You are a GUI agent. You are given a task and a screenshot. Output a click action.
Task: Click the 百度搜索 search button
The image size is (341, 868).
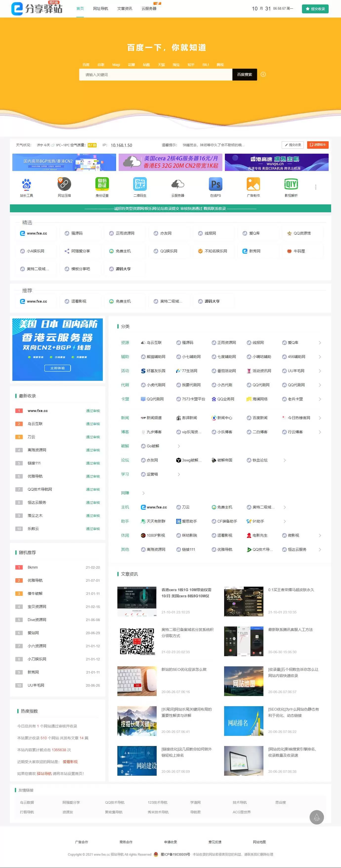coord(245,74)
